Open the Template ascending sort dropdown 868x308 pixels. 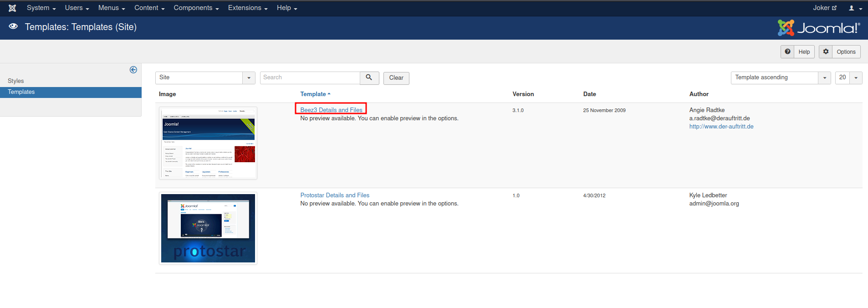pos(781,77)
